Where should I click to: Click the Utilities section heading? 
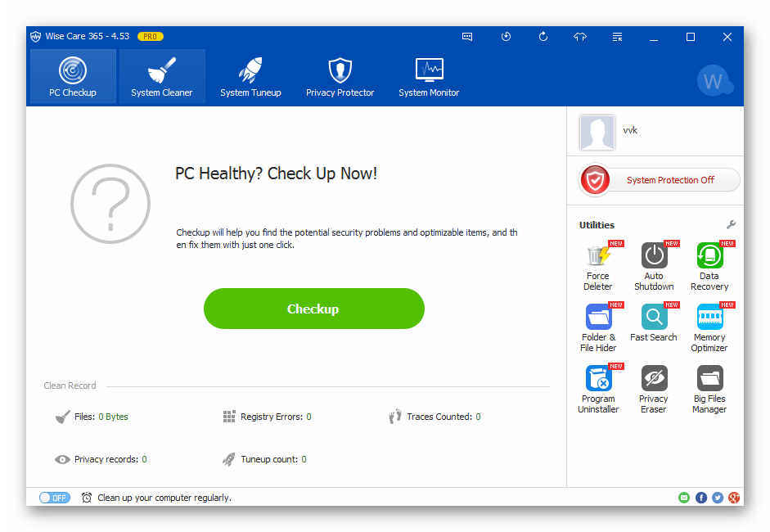(x=597, y=225)
